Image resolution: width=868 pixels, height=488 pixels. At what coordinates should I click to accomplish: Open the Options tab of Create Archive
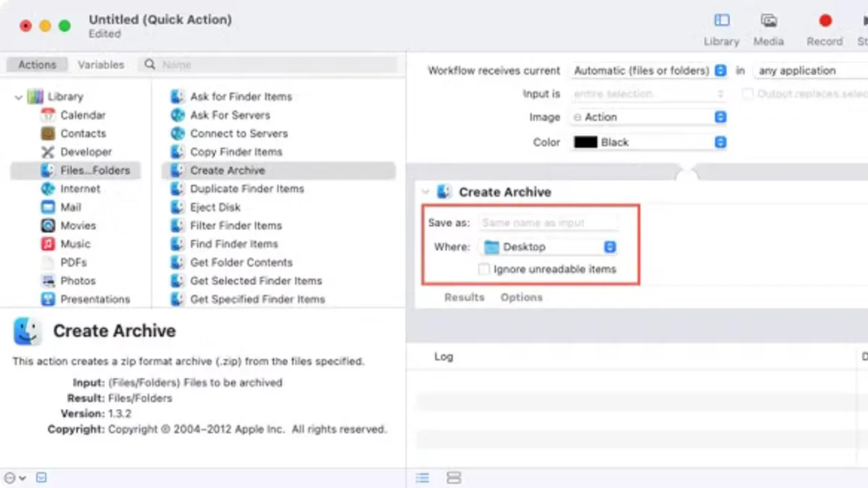522,297
